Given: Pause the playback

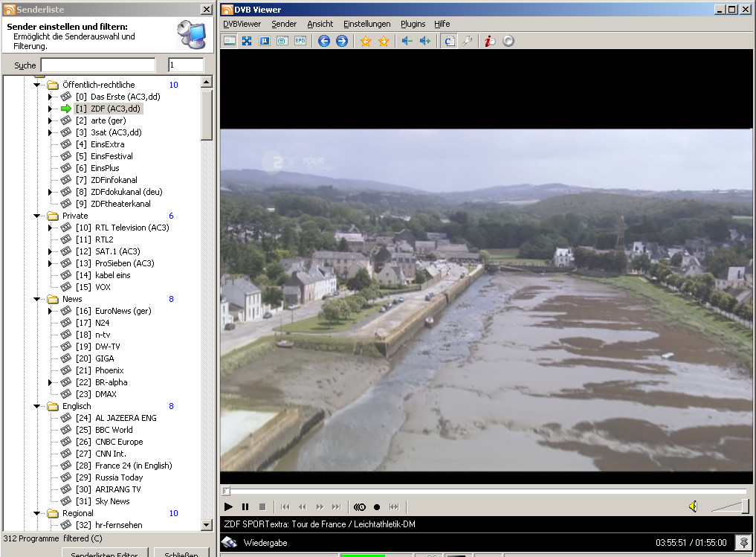Looking at the screenshot, I should coord(245,507).
